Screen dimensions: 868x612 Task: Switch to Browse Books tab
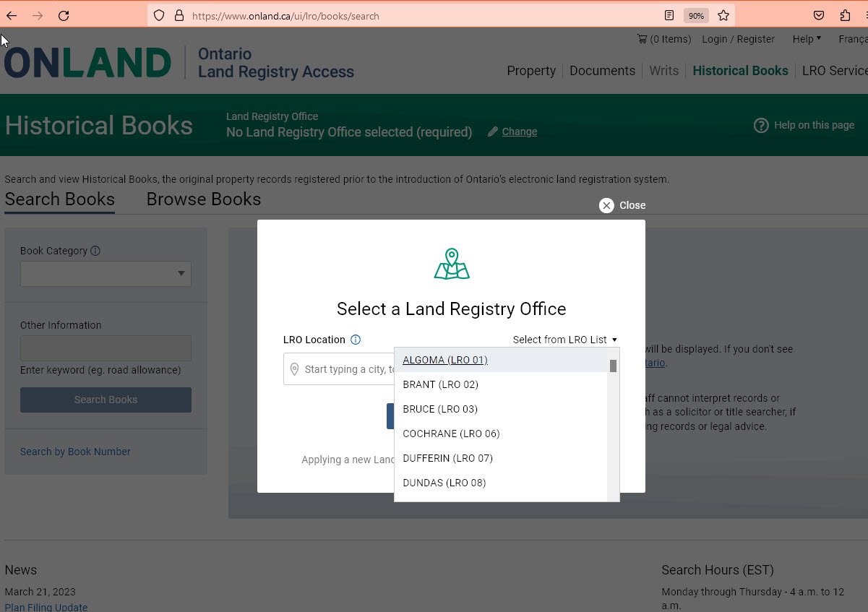click(204, 199)
